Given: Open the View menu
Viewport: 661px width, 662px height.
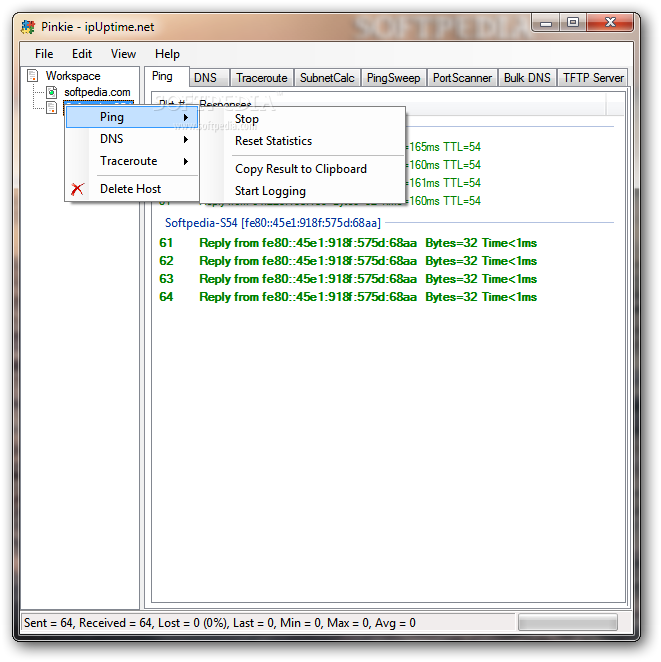Looking at the screenshot, I should point(123,54).
